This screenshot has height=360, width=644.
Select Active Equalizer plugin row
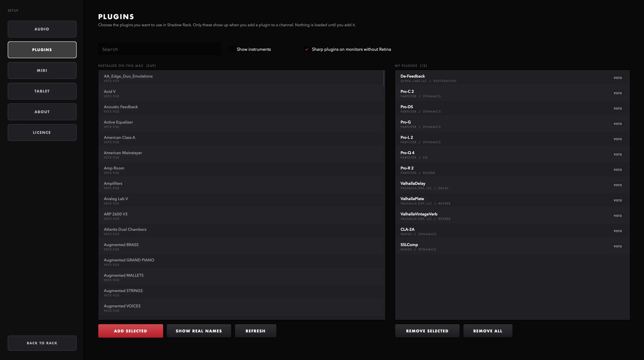pos(241,124)
